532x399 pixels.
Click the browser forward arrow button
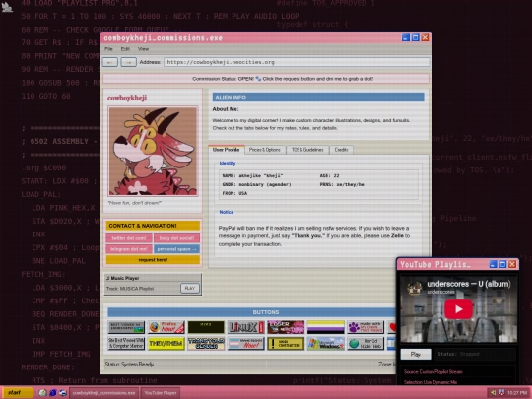point(129,62)
